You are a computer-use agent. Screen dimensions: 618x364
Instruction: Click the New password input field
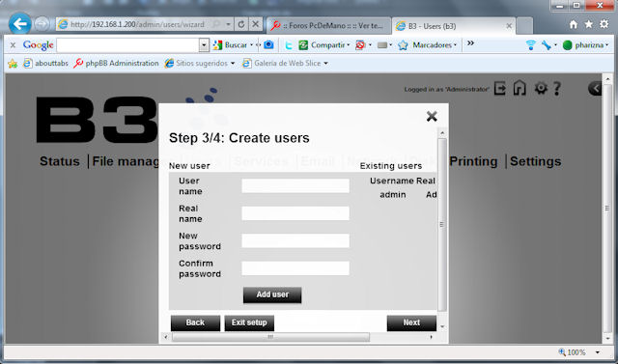[295, 240]
